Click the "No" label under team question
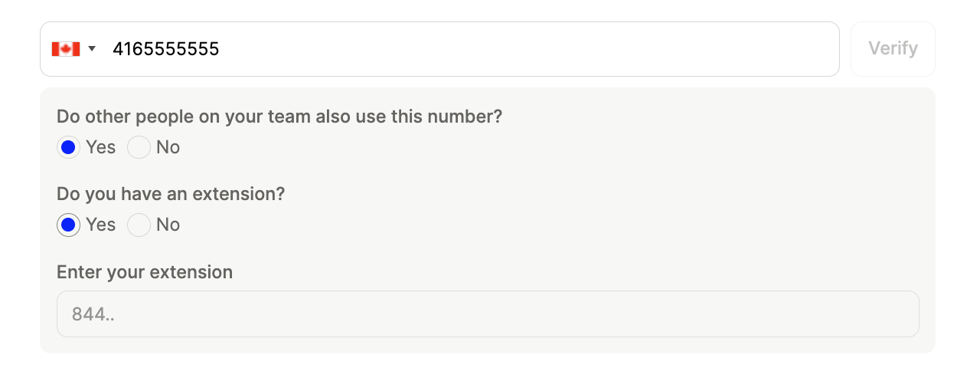980x368 pixels. pos(168,147)
